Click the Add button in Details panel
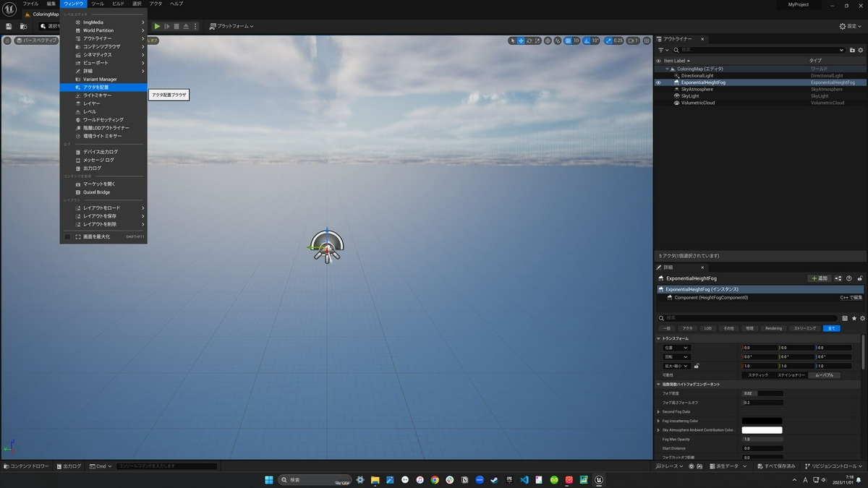868x488 pixels. pyautogui.click(x=820, y=278)
